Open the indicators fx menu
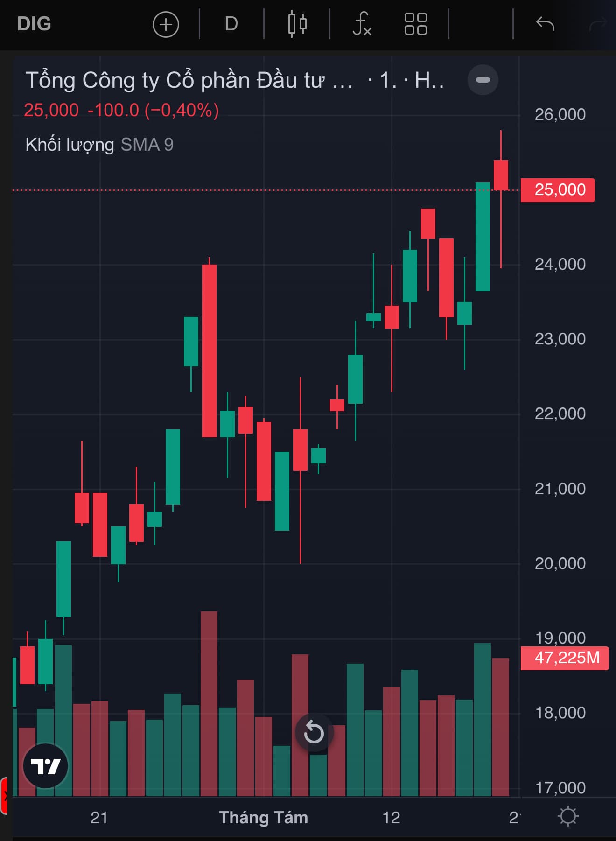The height and width of the screenshot is (841, 616). coord(362,24)
